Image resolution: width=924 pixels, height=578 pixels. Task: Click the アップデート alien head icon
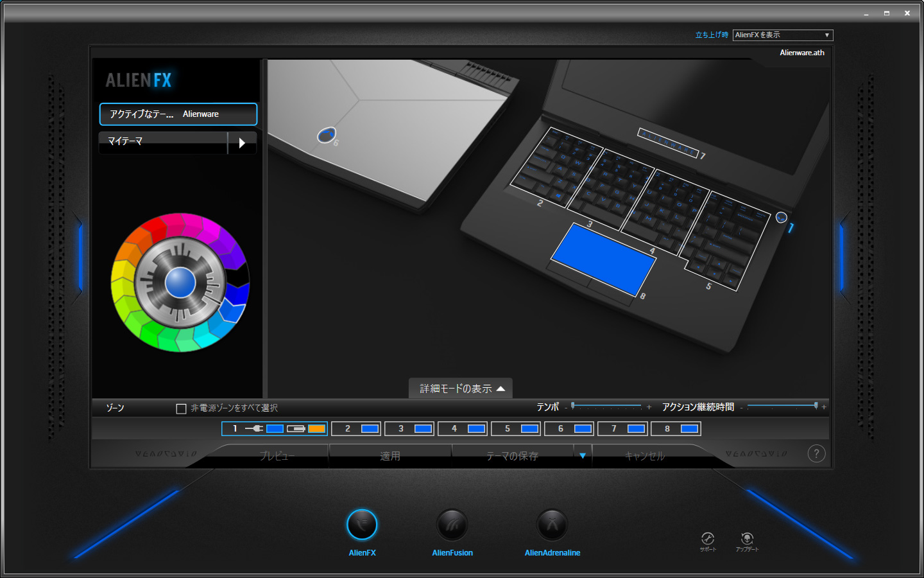click(x=747, y=539)
